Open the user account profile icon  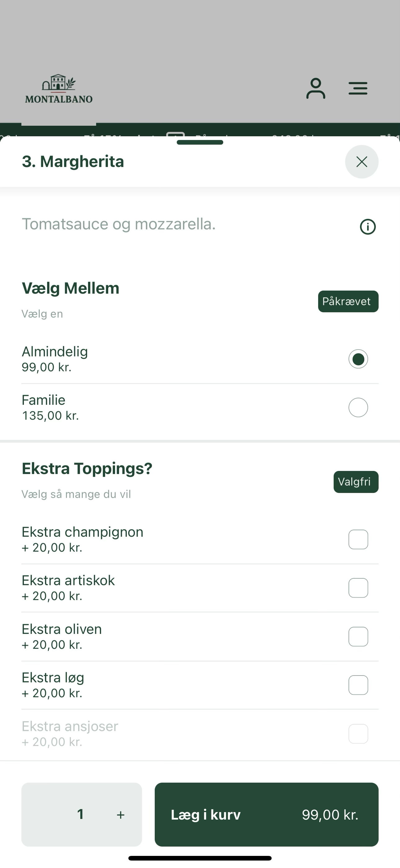tap(315, 88)
